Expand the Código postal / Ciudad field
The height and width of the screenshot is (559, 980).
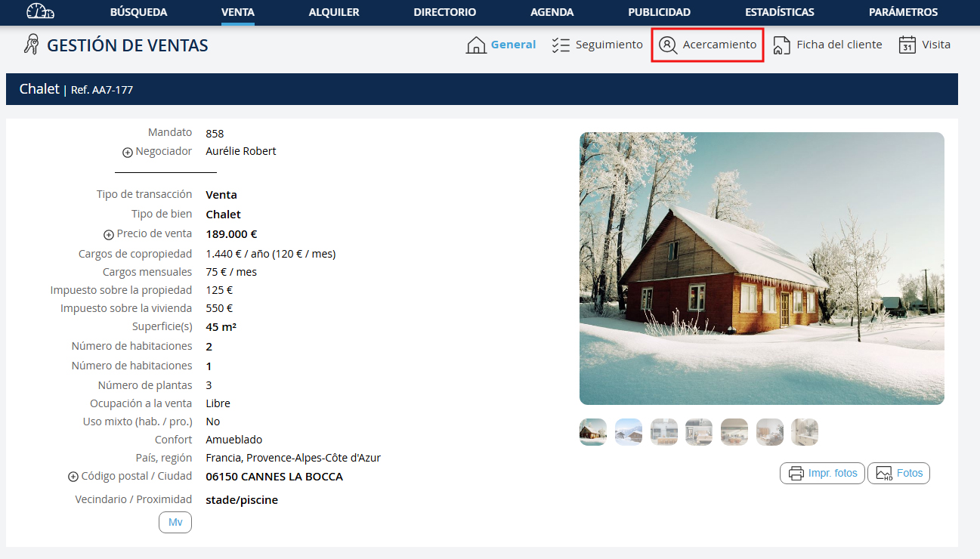[x=73, y=477]
